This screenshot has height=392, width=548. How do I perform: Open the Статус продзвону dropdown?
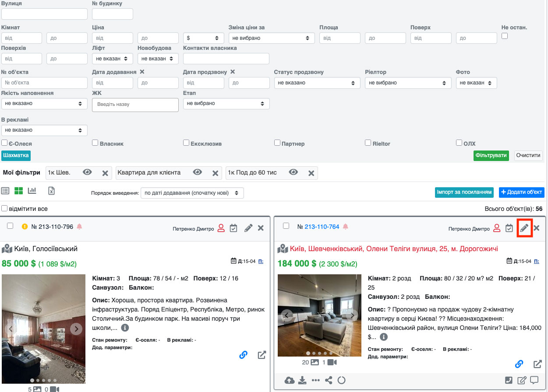317,83
